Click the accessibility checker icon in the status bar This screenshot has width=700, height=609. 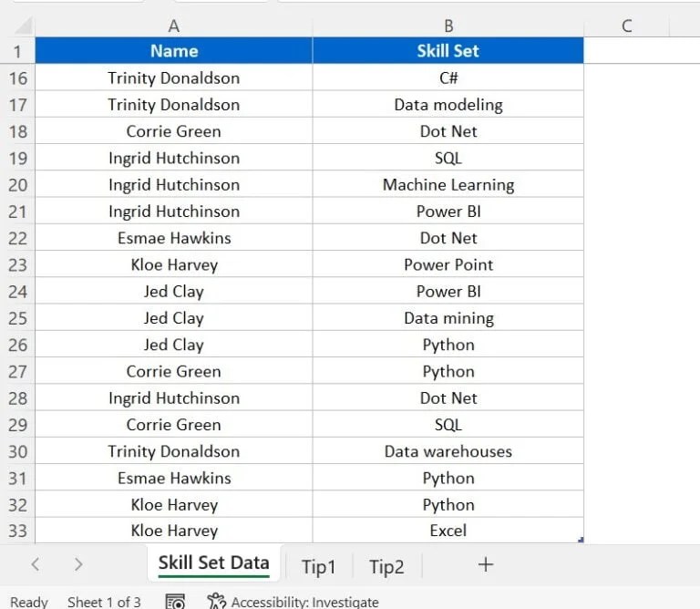point(217,601)
